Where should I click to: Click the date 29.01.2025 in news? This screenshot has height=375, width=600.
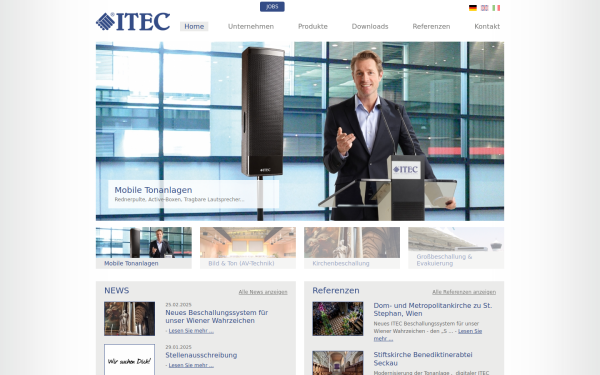coord(178,347)
